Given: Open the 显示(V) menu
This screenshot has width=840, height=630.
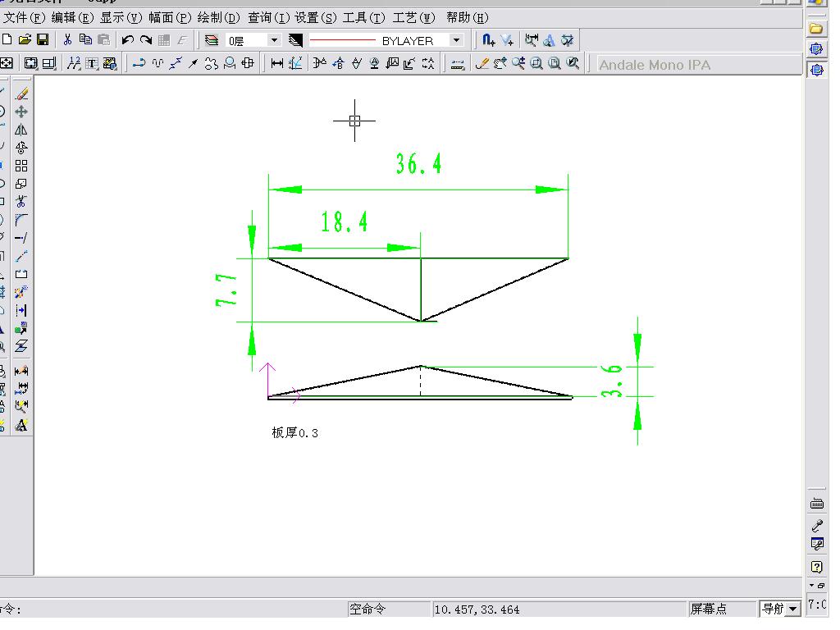Looking at the screenshot, I should [121, 18].
